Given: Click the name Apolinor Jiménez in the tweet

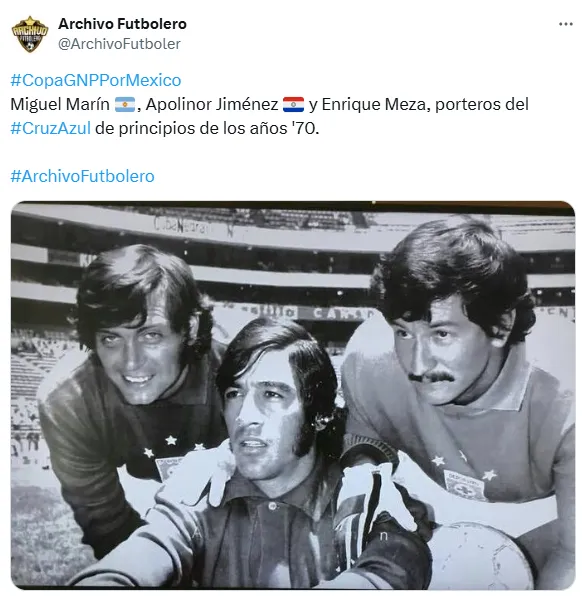Looking at the screenshot, I should point(212,105).
